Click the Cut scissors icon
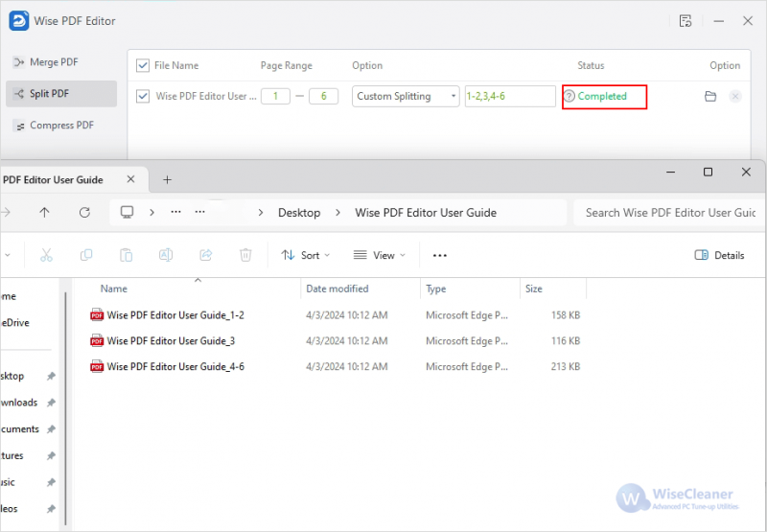 pos(46,255)
